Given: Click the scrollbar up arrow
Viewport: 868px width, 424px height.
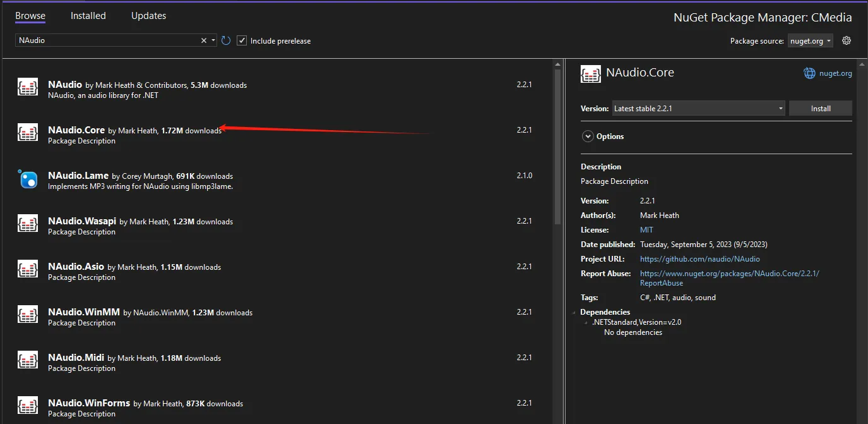Looking at the screenshot, I should point(557,64).
